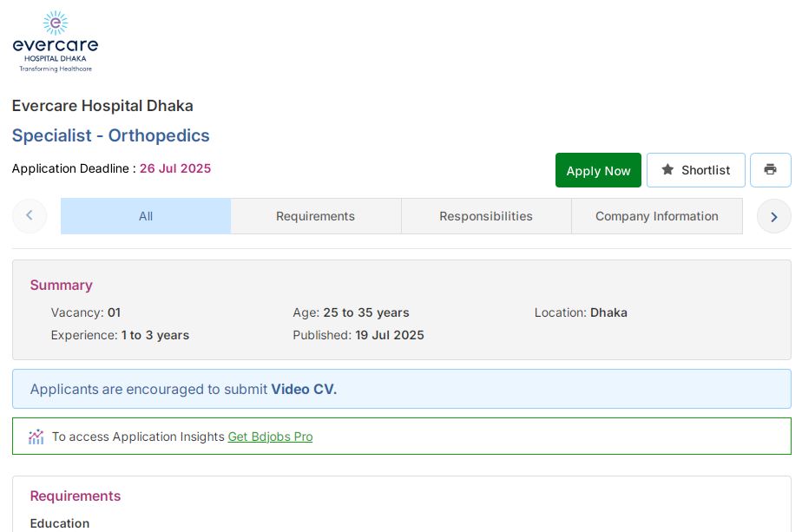Click the To access Application Insights text

[x=138, y=437]
